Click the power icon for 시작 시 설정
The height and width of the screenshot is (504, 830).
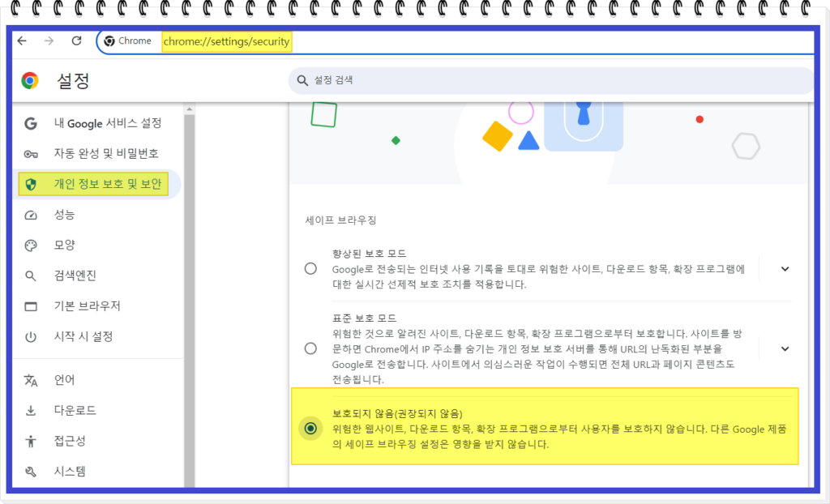click(x=31, y=337)
